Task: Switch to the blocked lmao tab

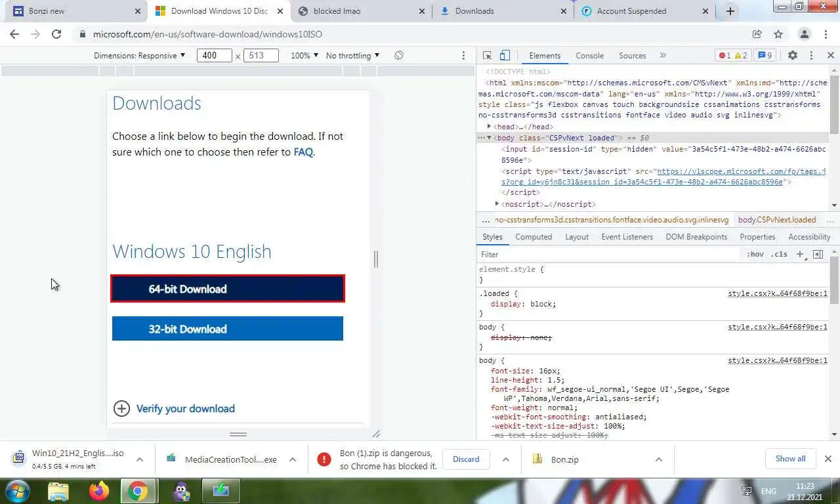Action: (x=360, y=11)
